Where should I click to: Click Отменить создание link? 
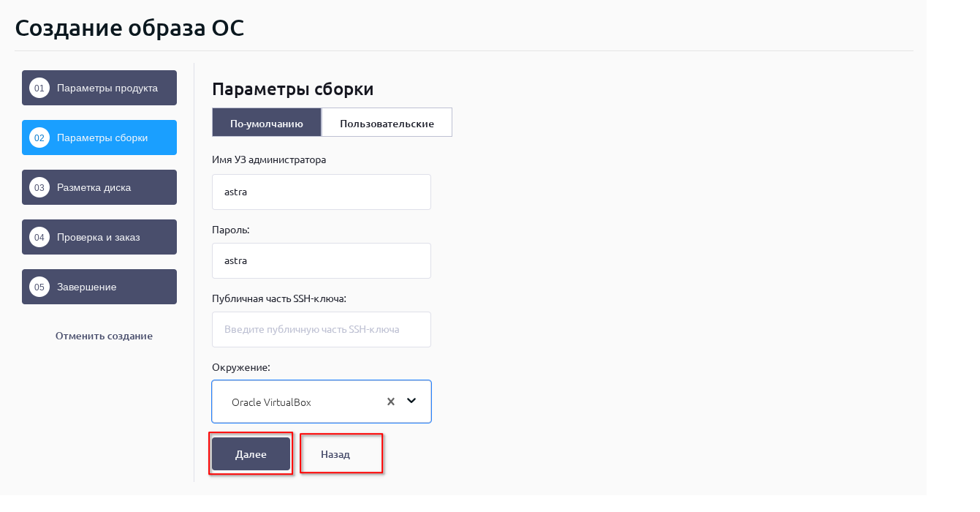click(104, 336)
